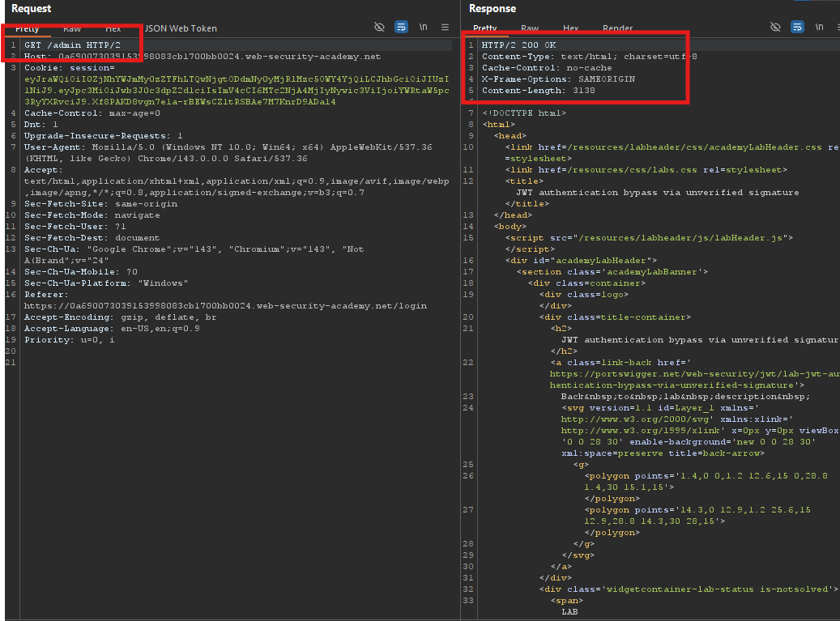Toggle \n non-printable characters in Request panel
The width and height of the screenshot is (840, 621).
(423, 27)
